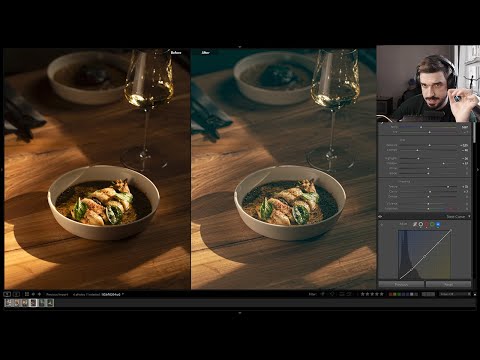Filter by yellow color label
The width and height of the screenshot is (480, 360).
[x=395, y=294]
